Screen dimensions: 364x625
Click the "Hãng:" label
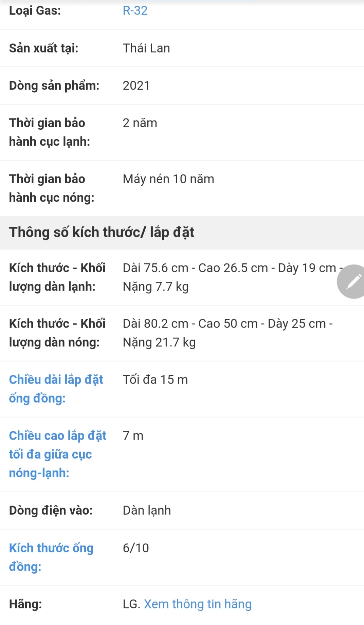[25, 604]
